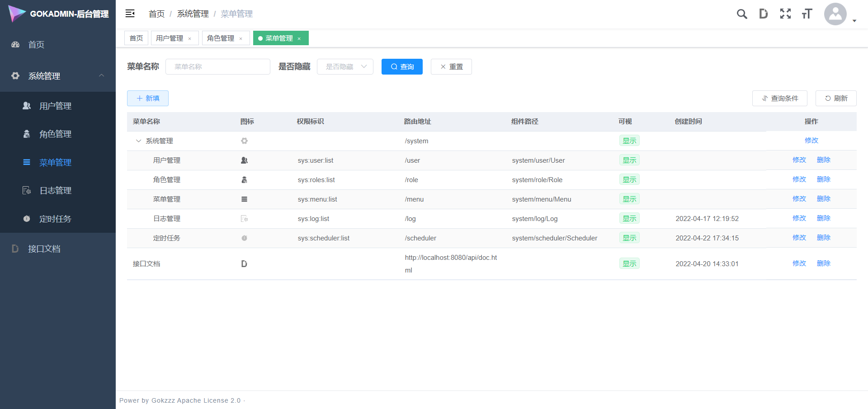Click the user avatar in top right
The image size is (868, 409).
pyautogui.click(x=835, y=14)
